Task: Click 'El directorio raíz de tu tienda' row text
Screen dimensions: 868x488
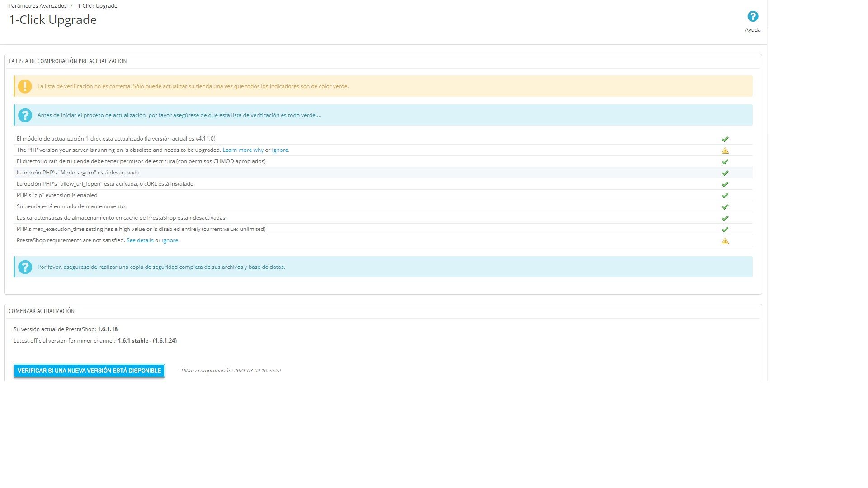Action: 141,161
